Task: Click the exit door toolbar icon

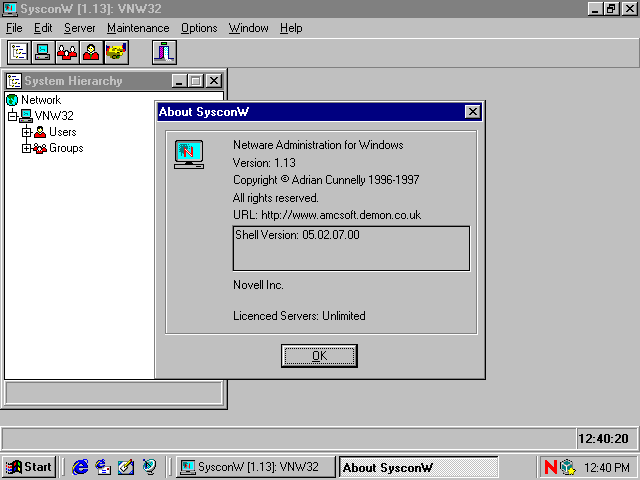Action: click(x=164, y=52)
